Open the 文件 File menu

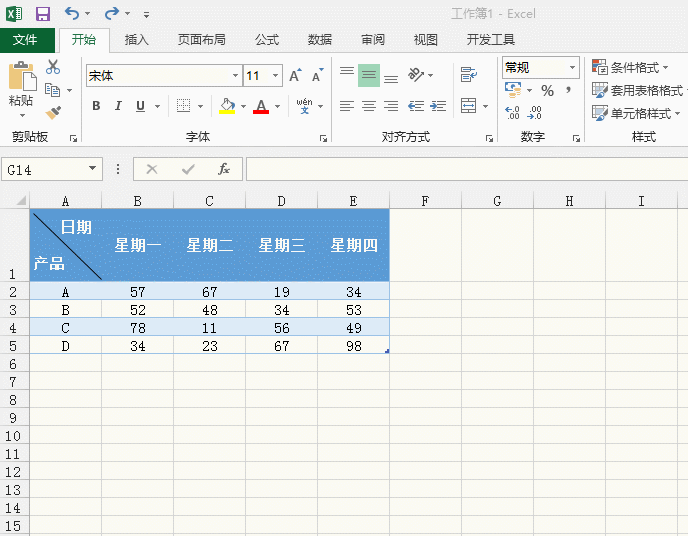(25, 40)
